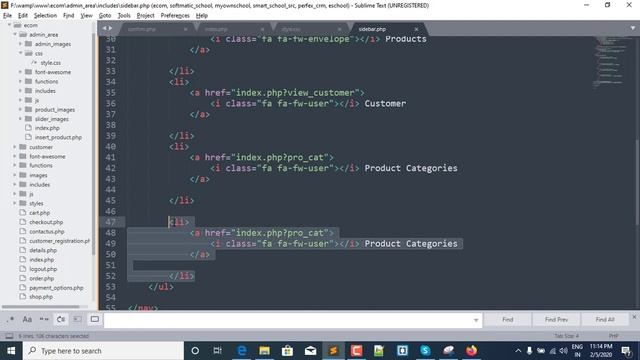Open style.css in the sidebar

click(x=51, y=63)
